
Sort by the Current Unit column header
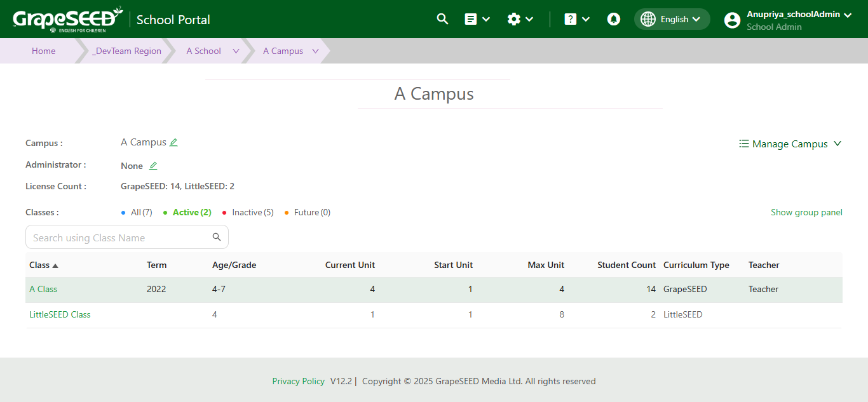pos(350,265)
